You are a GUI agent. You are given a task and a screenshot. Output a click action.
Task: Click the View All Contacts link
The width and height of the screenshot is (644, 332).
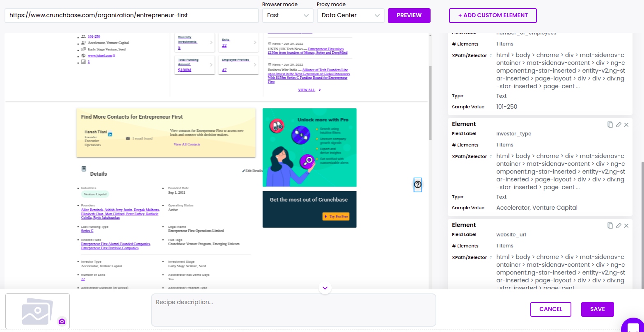tap(187, 144)
